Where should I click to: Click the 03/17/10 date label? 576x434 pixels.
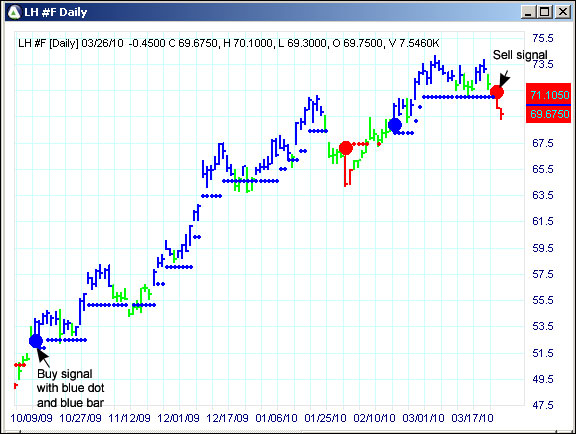472,418
